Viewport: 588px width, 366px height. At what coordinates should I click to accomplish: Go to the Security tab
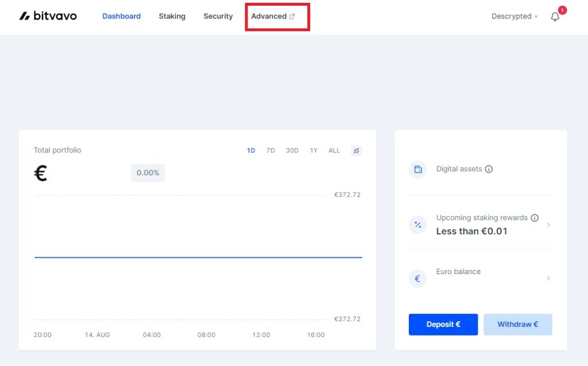coord(218,17)
